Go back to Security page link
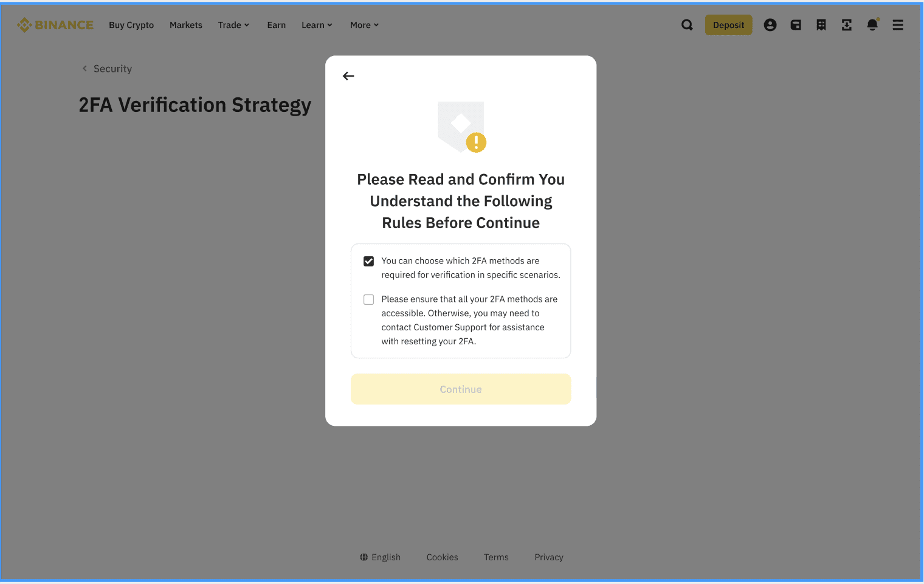The width and height of the screenshot is (924, 584). click(x=107, y=69)
